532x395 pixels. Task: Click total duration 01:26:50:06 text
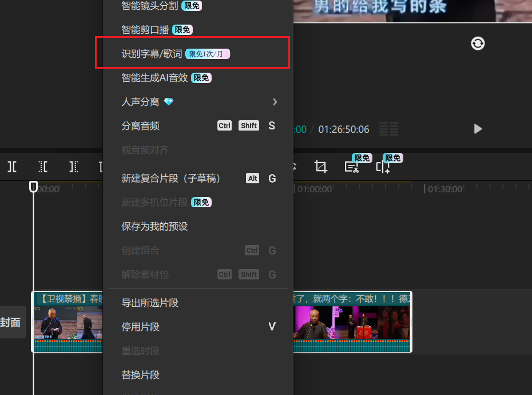click(344, 129)
